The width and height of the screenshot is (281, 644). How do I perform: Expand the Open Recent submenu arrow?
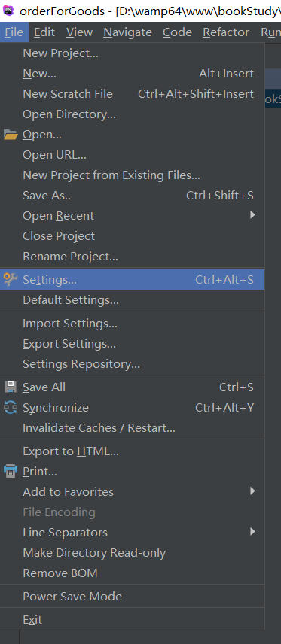pyautogui.click(x=252, y=215)
